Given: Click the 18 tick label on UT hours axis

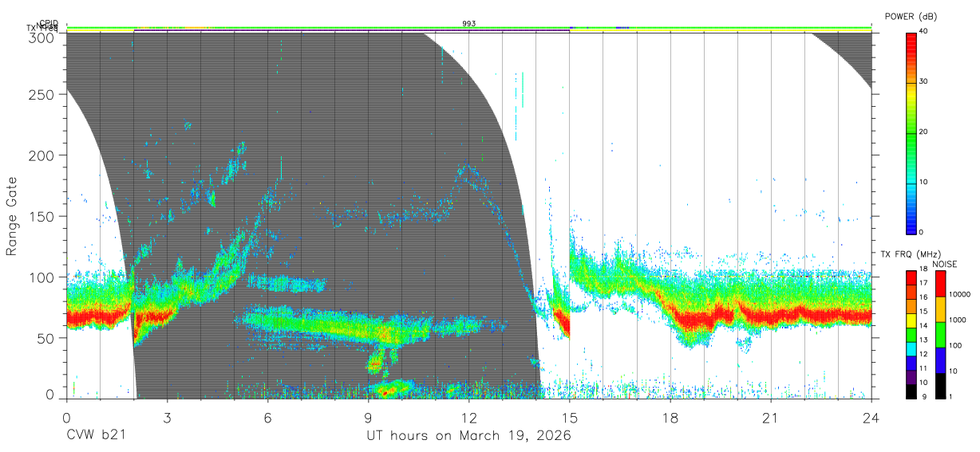Looking at the screenshot, I should pyautogui.click(x=670, y=417).
